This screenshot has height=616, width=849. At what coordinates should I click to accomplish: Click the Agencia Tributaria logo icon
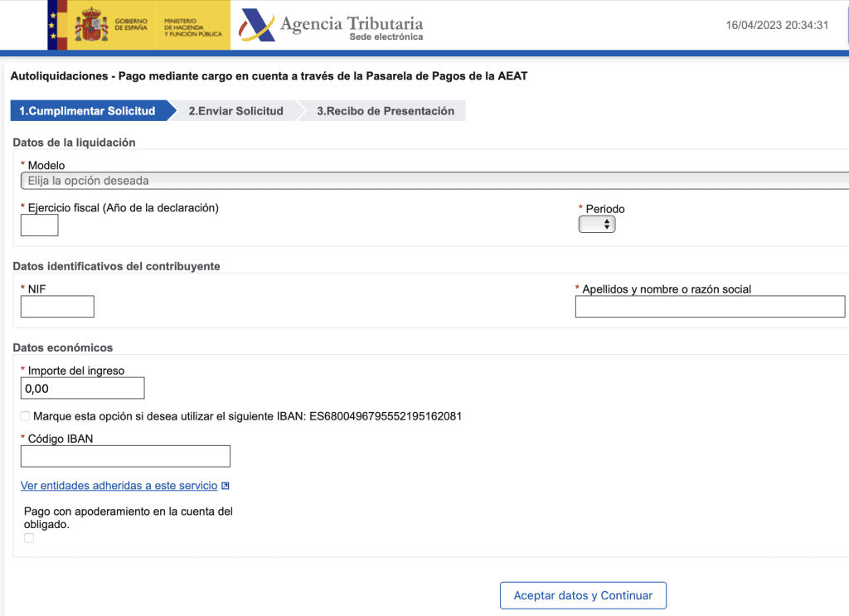point(257,25)
